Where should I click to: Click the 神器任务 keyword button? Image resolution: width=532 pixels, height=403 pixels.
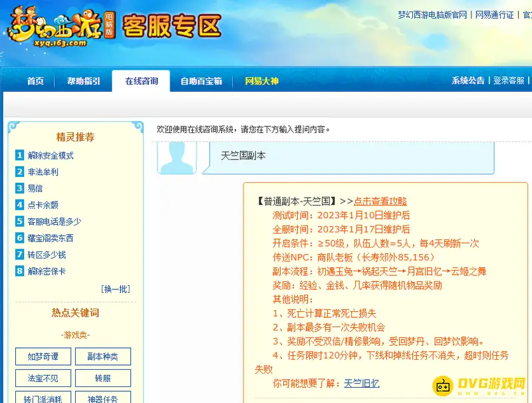(103, 398)
